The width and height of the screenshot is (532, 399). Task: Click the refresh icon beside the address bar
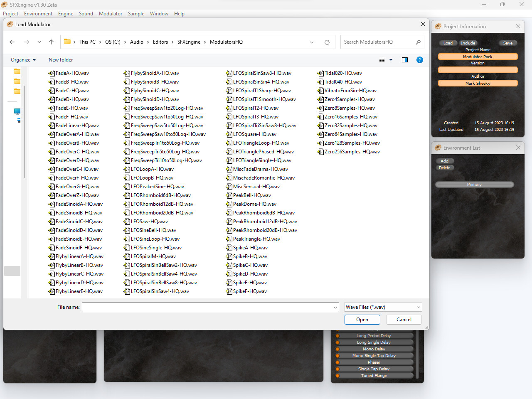pyautogui.click(x=327, y=42)
